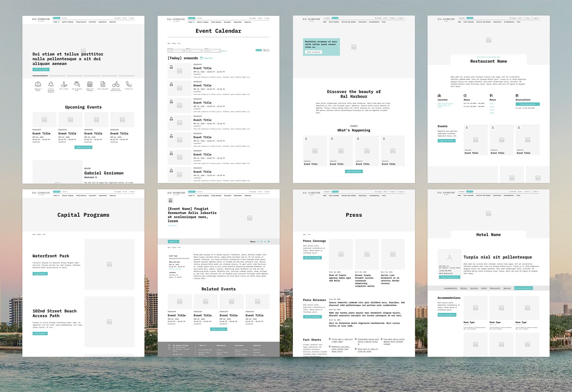Toggle the Residents pill on the homepage wireframe
This screenshot has width=572, height=392.
coord(57,18)
